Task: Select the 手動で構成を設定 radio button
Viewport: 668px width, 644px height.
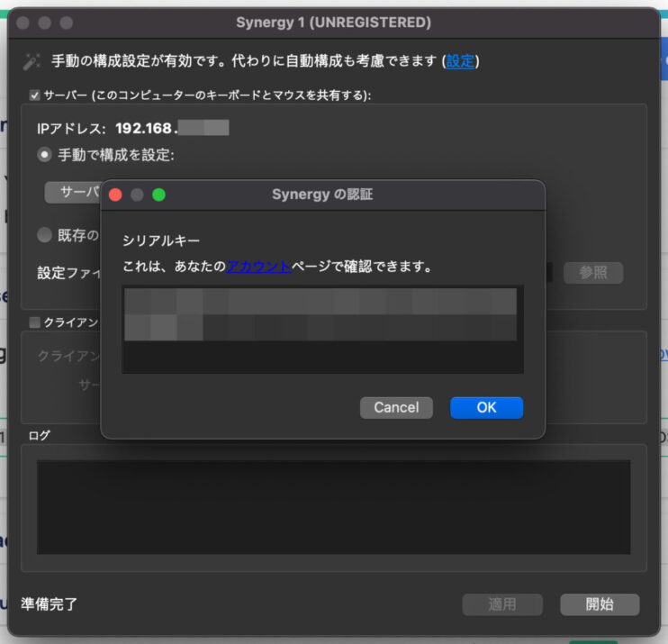Action: [x=44, y=155]
